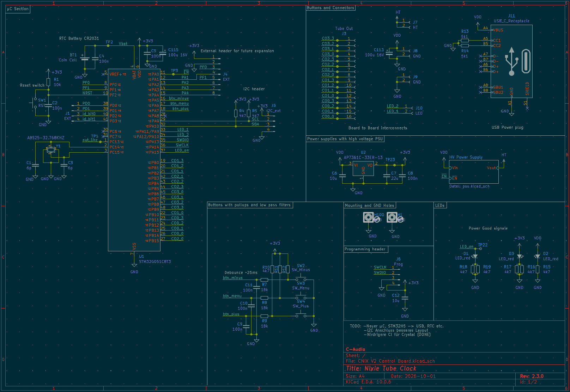
Task: Select resistor R7 18k symbol
Action: coord(264,280)
